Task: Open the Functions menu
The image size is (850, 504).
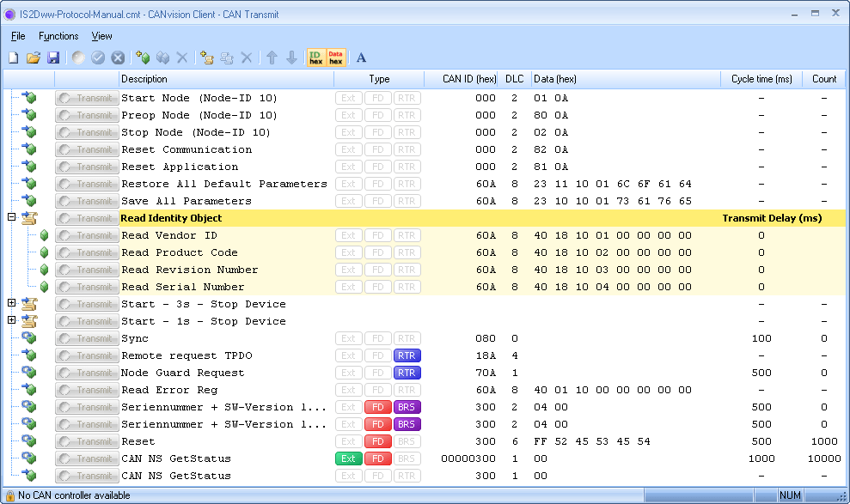Action: (x=58, y=36)
